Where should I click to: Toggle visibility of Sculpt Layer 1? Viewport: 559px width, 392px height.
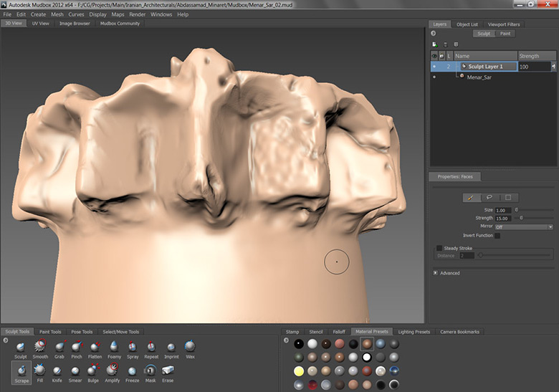(434, 67)
